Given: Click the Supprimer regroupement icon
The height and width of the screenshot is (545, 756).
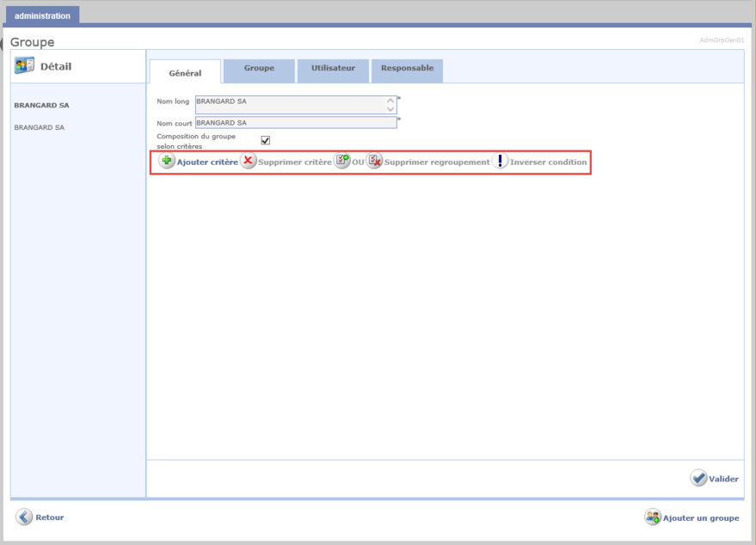Looking at the screenshot, I should pos(374,162).
